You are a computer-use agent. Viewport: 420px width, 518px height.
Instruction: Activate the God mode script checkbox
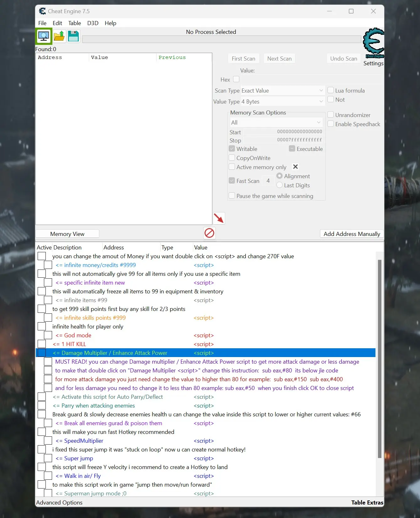(48, 335)
